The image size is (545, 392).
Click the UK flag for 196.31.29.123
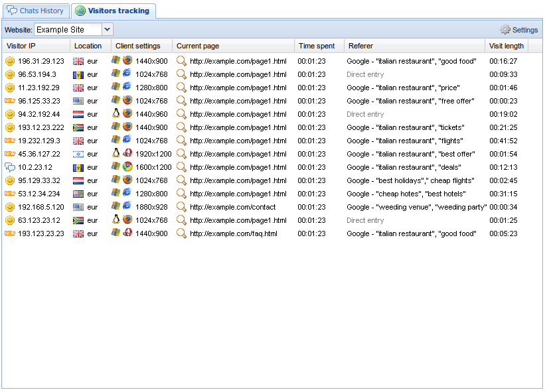click(x=78, y=62)
